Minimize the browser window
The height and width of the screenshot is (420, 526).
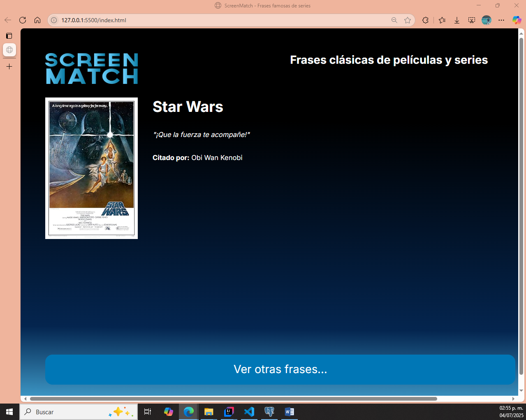479,5
